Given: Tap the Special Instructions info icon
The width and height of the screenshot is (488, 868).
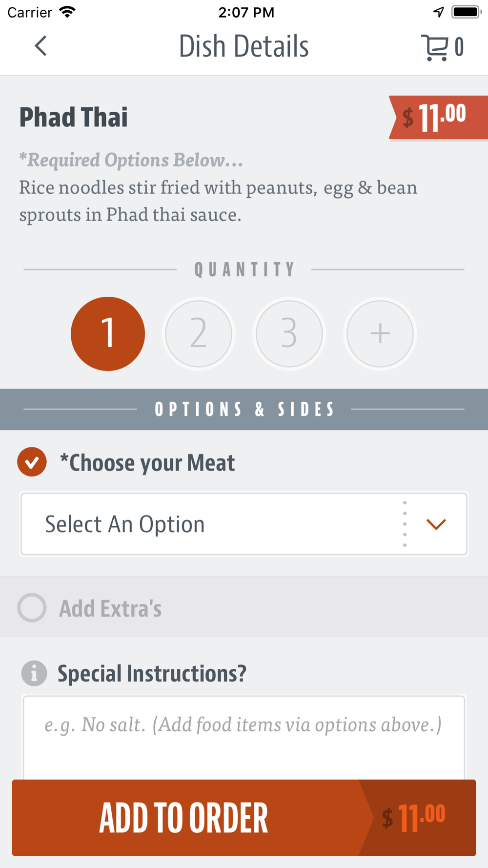Looking at the screenshot, I should coord(34,674).
